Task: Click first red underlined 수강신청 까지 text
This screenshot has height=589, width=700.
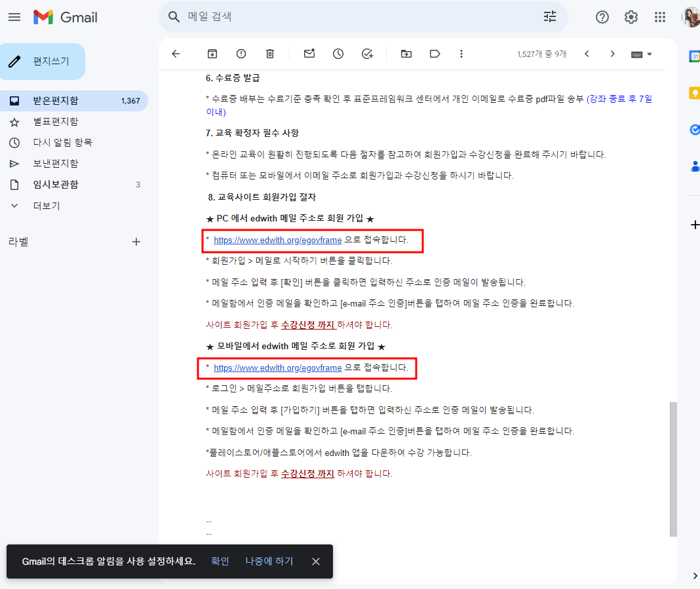Action: [308, 325]
